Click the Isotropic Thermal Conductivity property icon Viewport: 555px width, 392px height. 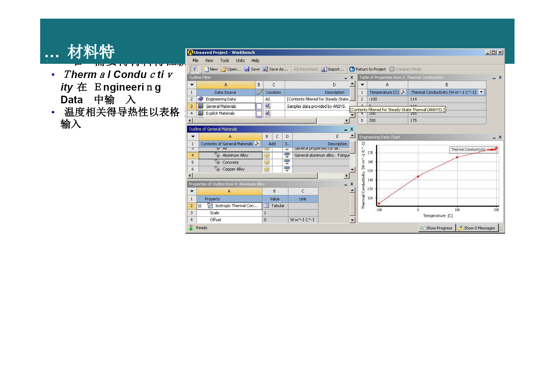[x=210, y=206]
